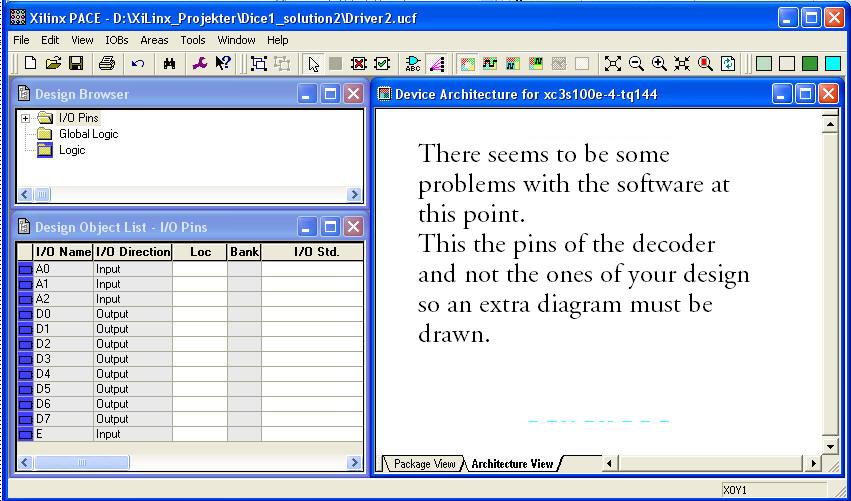Click Design Browser scroll right arrow
851x501 pixels.
tap(354, 194)
